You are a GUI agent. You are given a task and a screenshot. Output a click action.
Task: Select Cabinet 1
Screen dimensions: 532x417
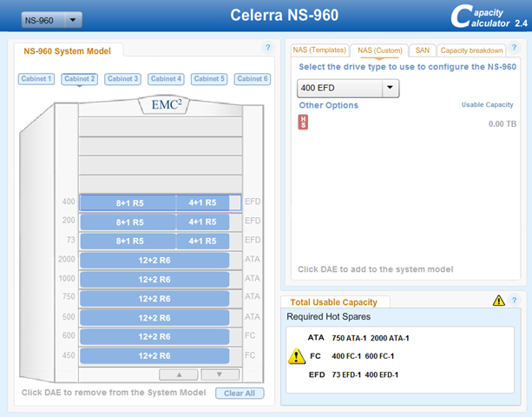pyautogui.click(x=36, y=79)
